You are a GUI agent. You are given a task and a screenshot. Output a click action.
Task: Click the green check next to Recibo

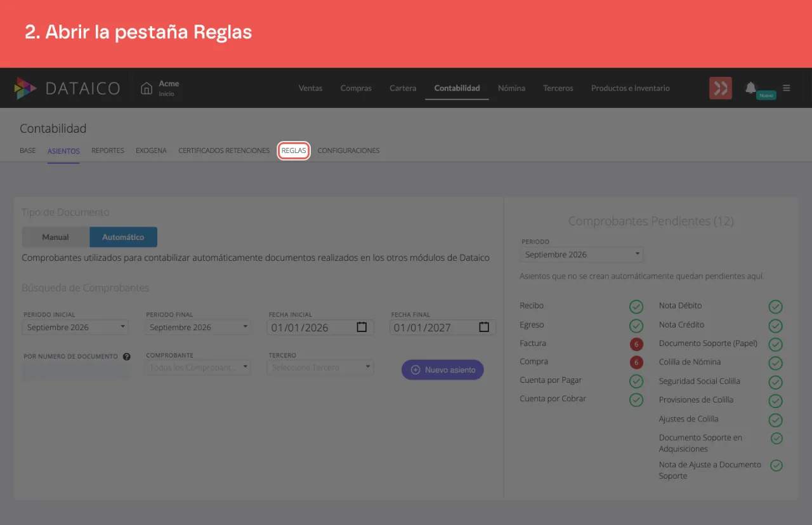(636, 307)
